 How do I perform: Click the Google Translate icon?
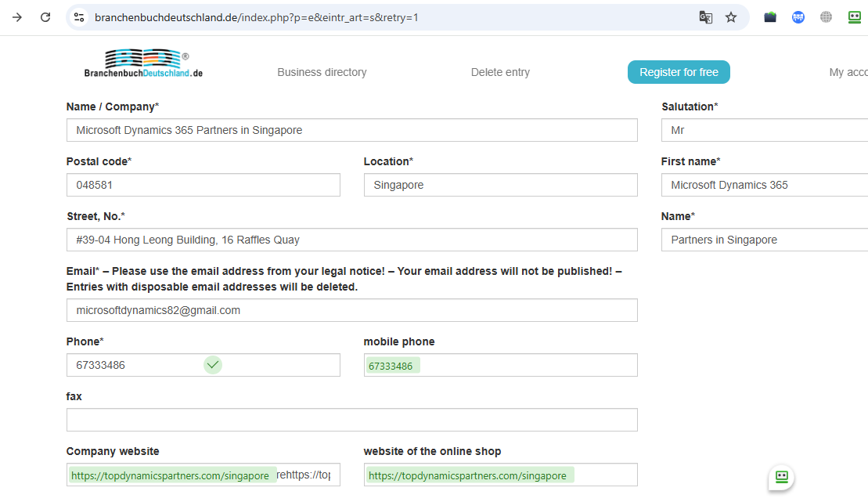coord(705,17)
